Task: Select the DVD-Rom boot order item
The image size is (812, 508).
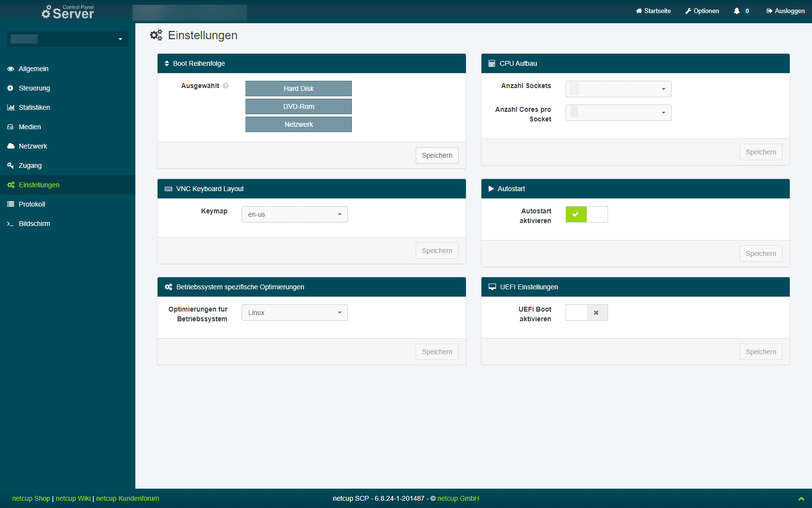Action: coord(298,106)
